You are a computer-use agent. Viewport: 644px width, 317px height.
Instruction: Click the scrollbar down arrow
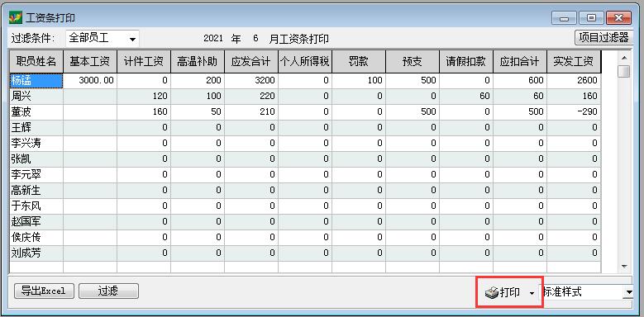[625, 266]
